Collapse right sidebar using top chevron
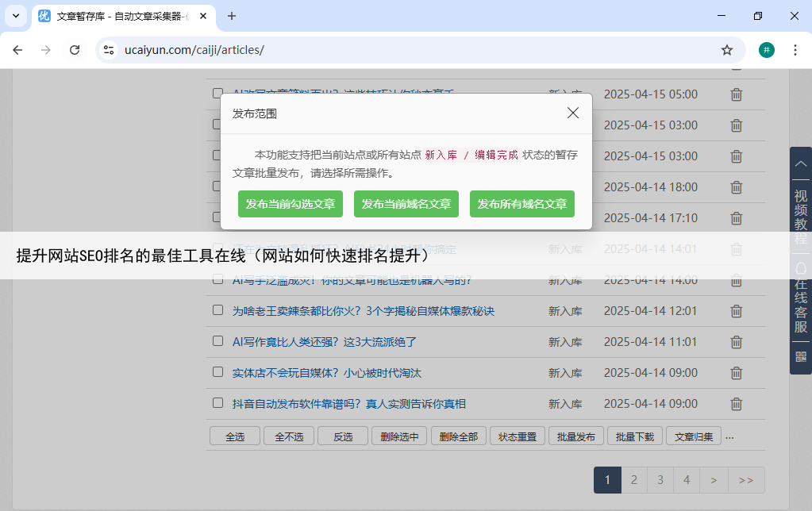The width and height of the screenshot is (812, 511). (x=800, y=163)
